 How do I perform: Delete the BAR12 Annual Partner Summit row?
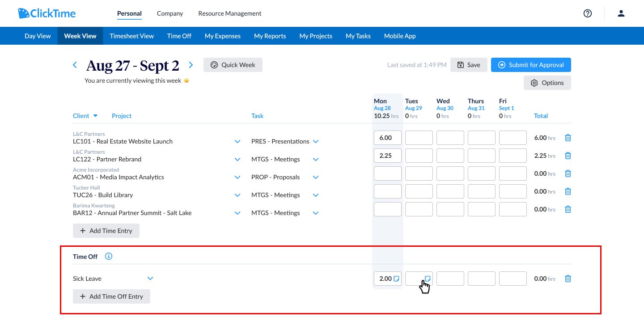tap(568, 209)
